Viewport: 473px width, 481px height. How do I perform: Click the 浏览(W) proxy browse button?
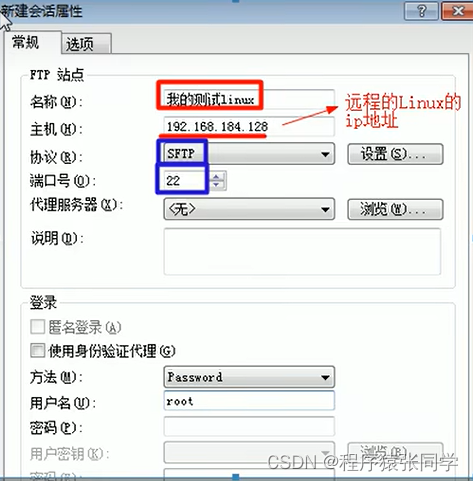pyautogui.click(x=395, y=209)
